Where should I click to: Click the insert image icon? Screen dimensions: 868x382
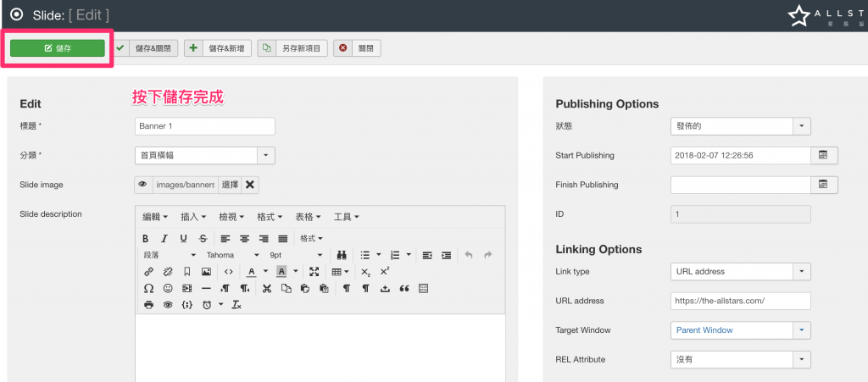pos(206,272)
